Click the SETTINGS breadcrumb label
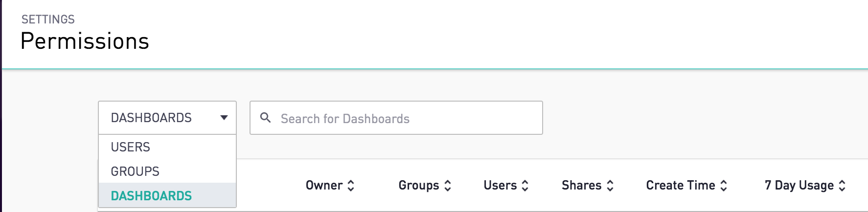The width and height of the screenshot is (868, 212). [x=48, y=20]
